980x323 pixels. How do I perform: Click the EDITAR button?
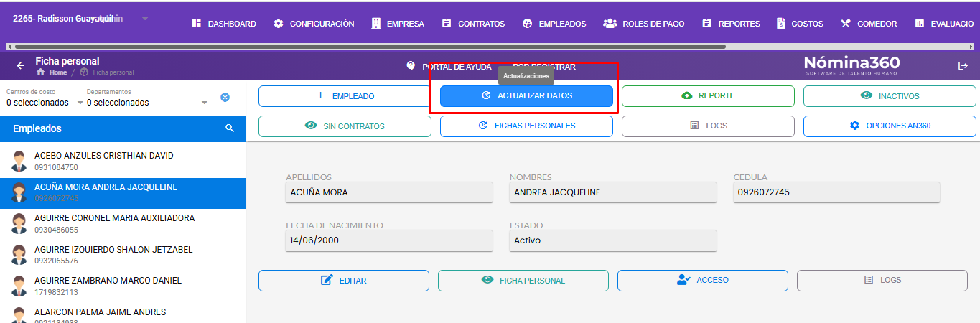[344, 281]
